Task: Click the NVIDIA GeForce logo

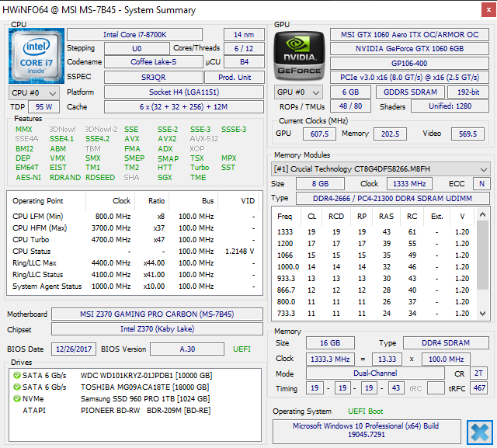Action: click(299, 56)
